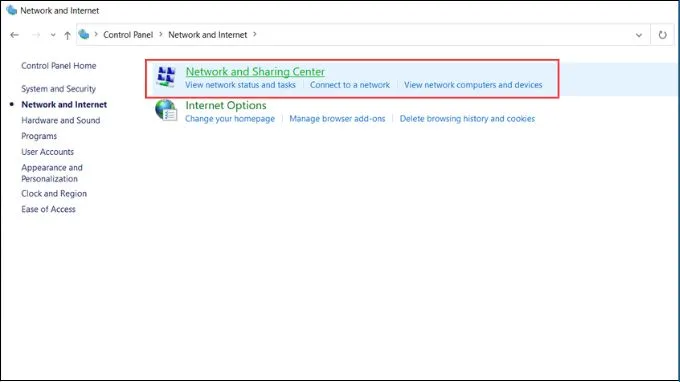
Task: Click Manage browser add-ons link
Action: pos(337,119)
